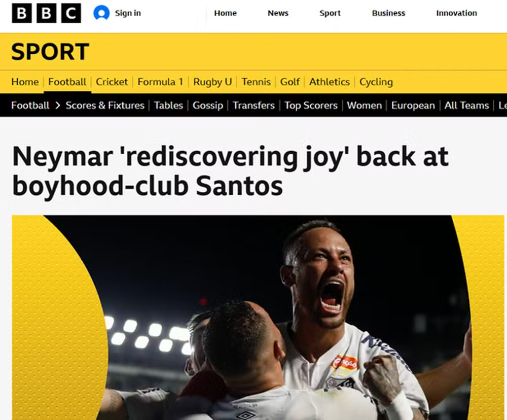Open the Formula 1 tab
The image size is (507, 420).
pos(160,82)
